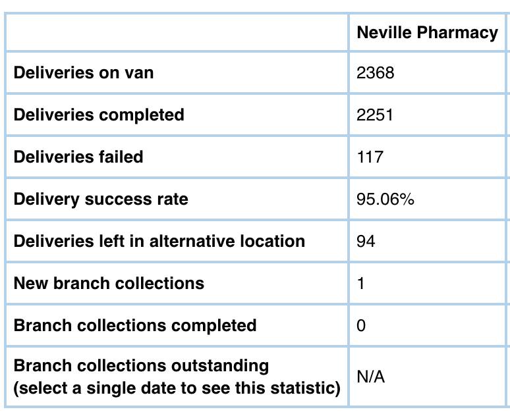
Task: Select the Branch collections completed label
Action: tap(135, 325)
